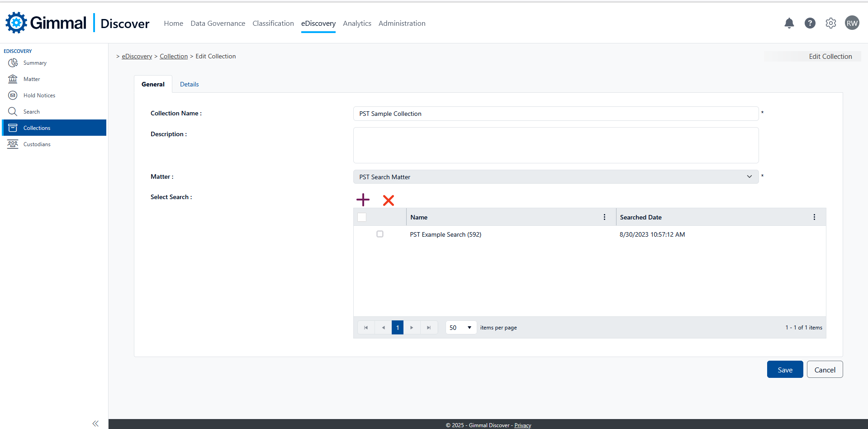
Task: Open the settings gear icon
Action: (830, 23)
